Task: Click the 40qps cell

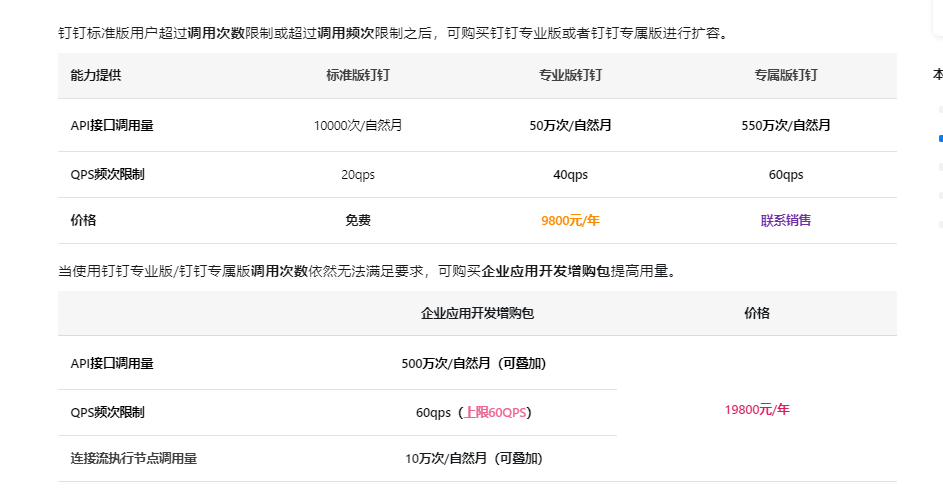Action: (570, 174)
